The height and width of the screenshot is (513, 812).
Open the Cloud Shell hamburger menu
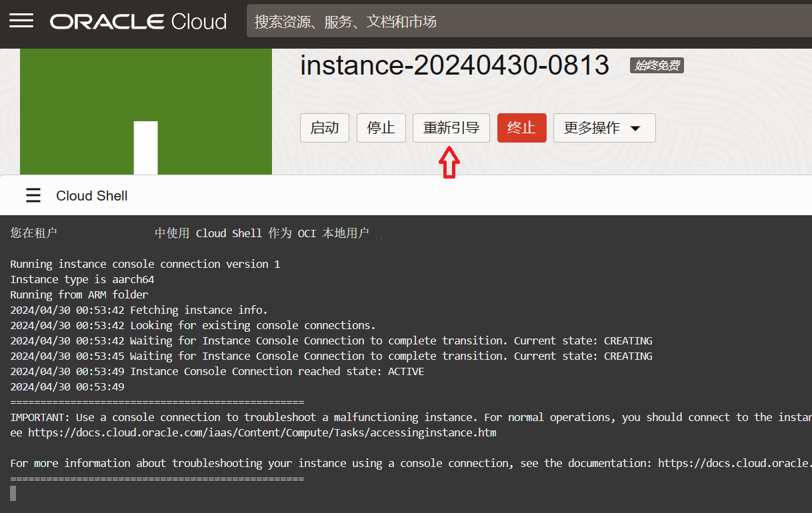pyautogui.click(x=33, y=195)
